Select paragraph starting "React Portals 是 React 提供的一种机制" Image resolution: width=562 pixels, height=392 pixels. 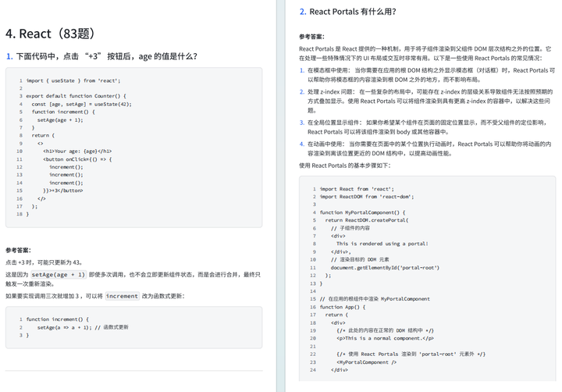(x=426, y=53)
